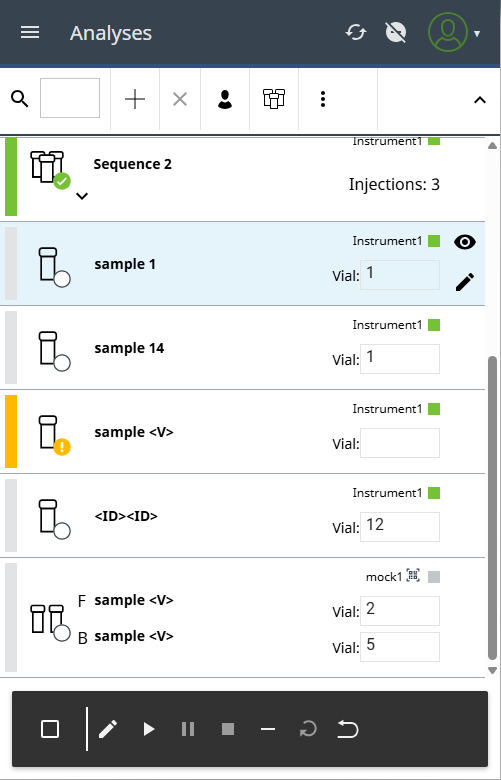
Task: Click the user filter person icon
Action: (x=225, y=99)
